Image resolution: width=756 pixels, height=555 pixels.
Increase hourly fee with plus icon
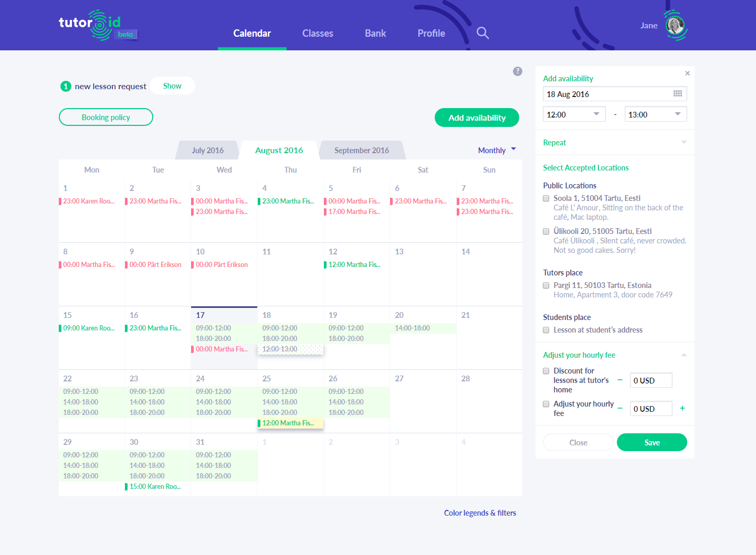coord(682,408)
